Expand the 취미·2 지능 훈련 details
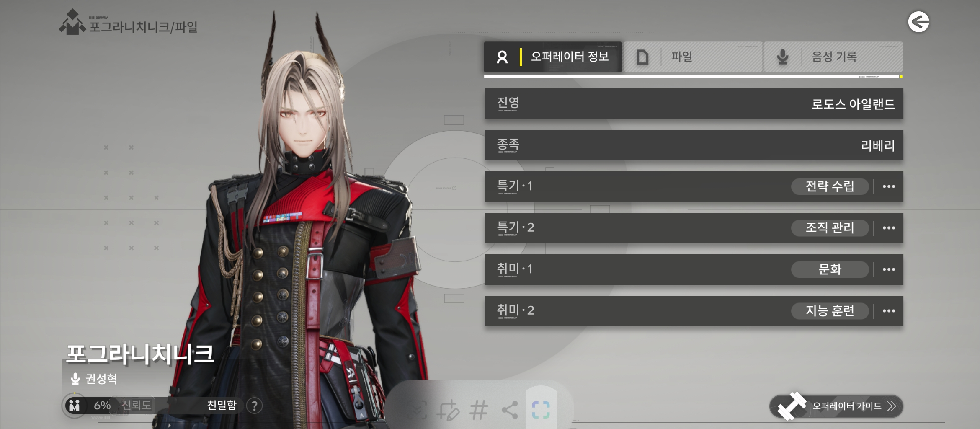 [x=889, y=311]
